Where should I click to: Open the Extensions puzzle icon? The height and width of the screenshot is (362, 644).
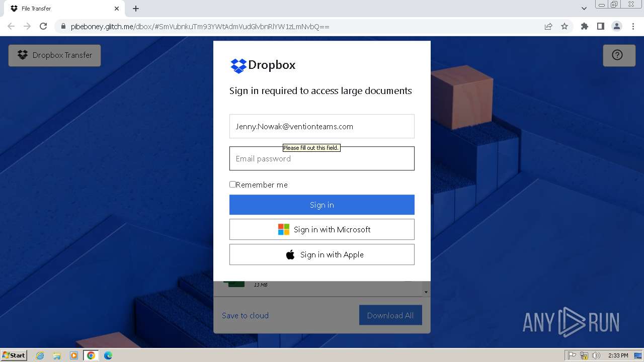[584, 26]
